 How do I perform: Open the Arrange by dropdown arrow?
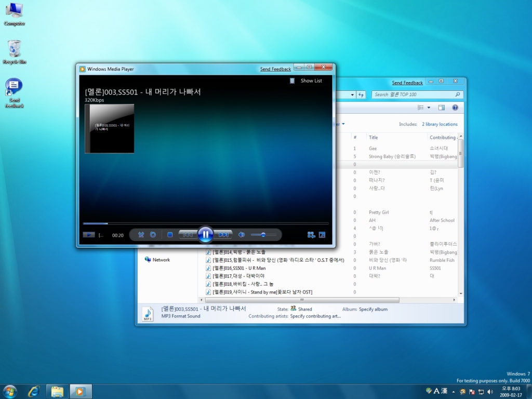coord(343,124)
